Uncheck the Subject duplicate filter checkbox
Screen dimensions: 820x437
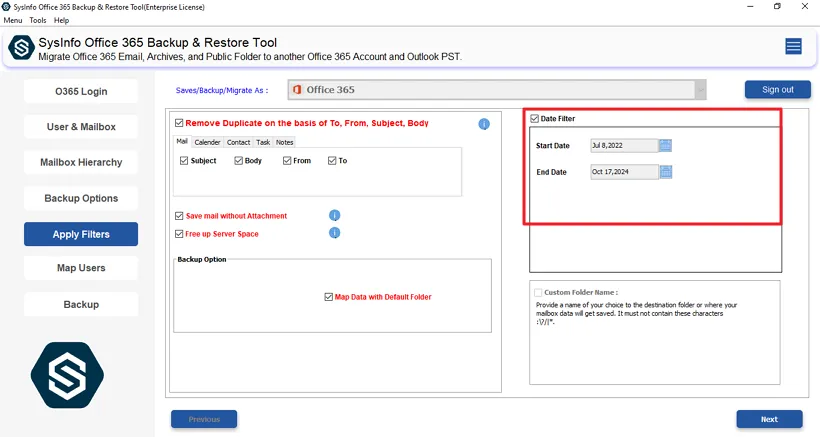(x=183, y=161)
